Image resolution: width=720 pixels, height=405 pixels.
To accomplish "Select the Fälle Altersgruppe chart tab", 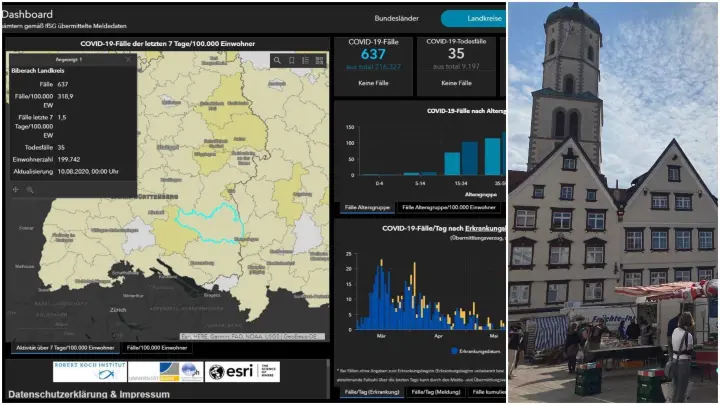I will pos(365,208).
